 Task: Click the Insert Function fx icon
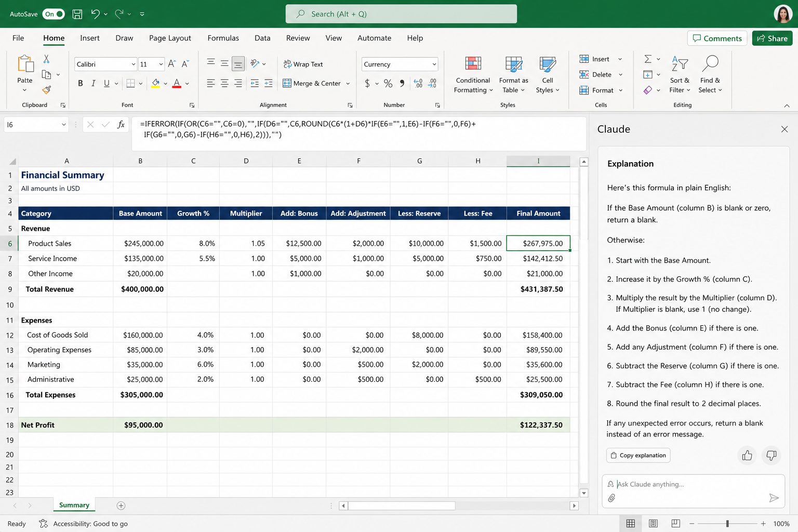tap(121, 125)
